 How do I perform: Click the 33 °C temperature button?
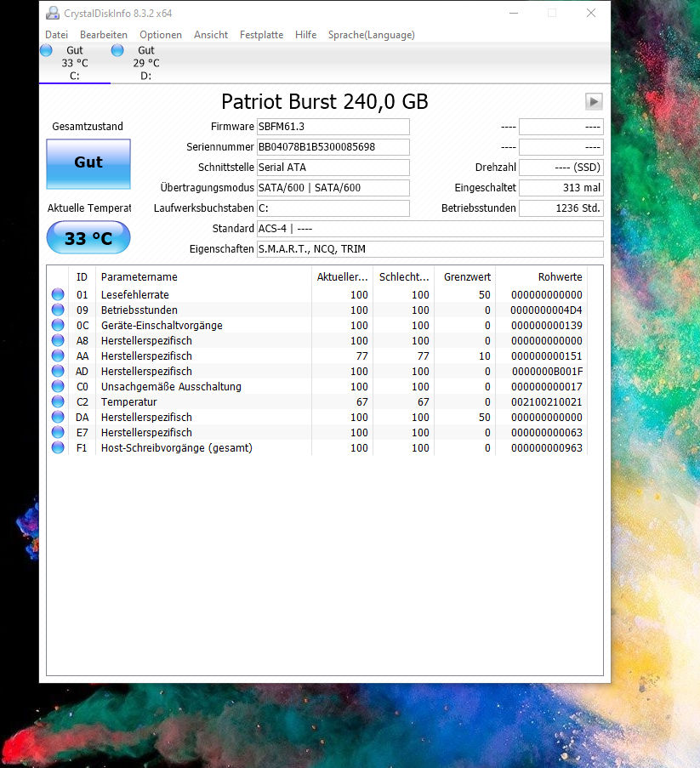pyautogui.click(x=88, y=238)
